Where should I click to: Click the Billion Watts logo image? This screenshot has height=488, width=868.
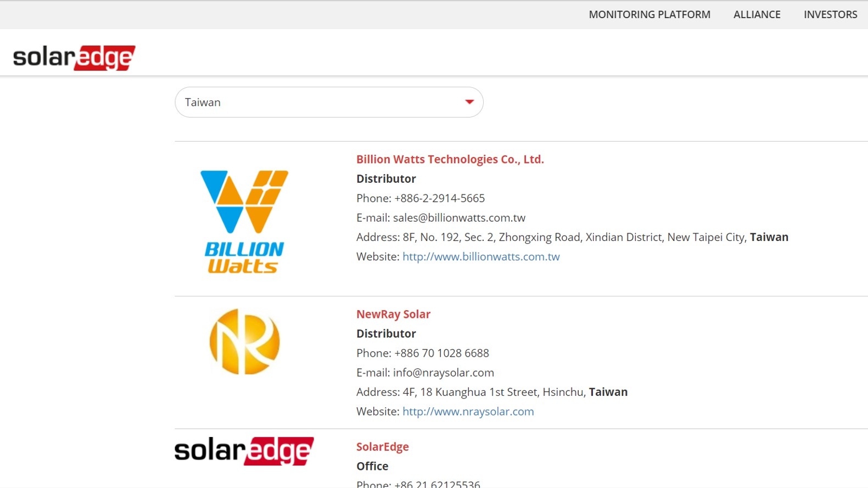coord(244,222)
